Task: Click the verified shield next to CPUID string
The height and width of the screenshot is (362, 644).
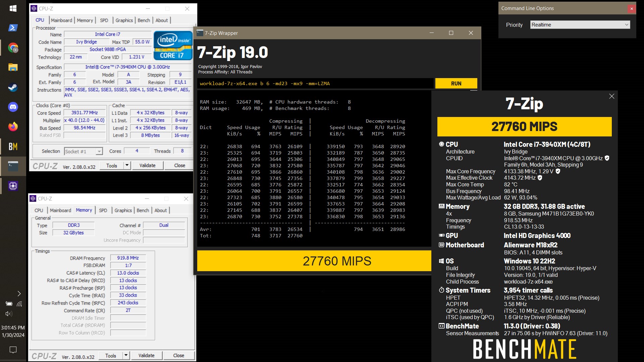Action: point(607,158)
